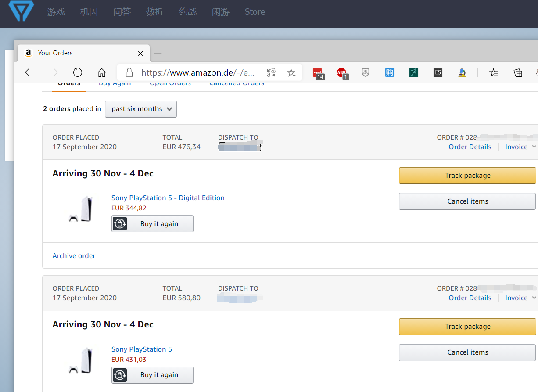Click the back arrow in browser
Image resolution: width=538 pixels, height=392 pixels.
29,72
